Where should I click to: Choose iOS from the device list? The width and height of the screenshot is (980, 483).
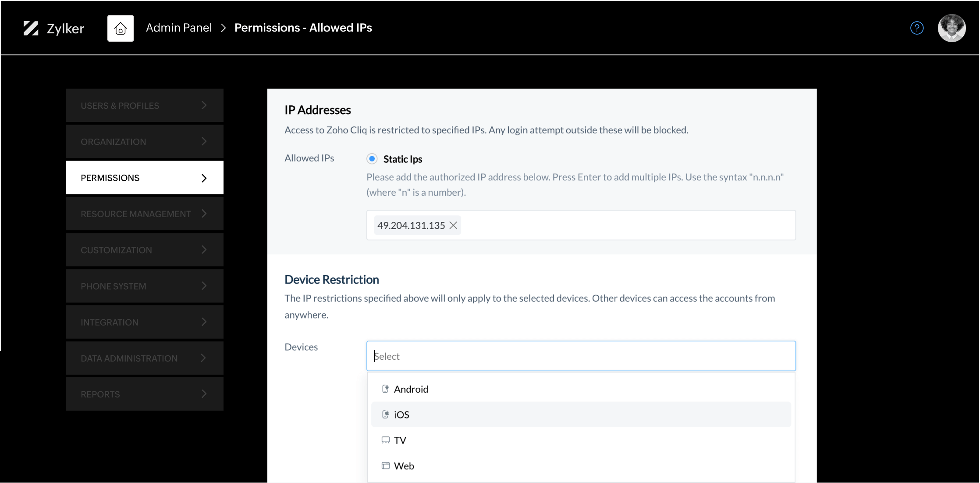[401, 414]
